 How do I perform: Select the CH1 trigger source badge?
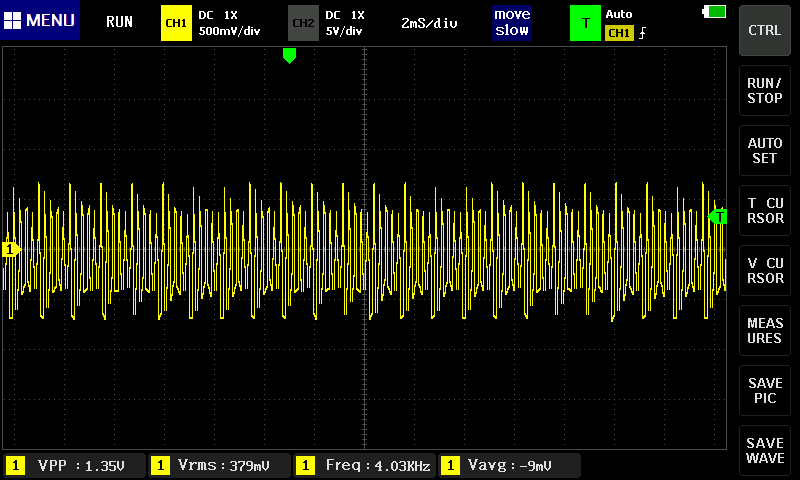point(619,33)
